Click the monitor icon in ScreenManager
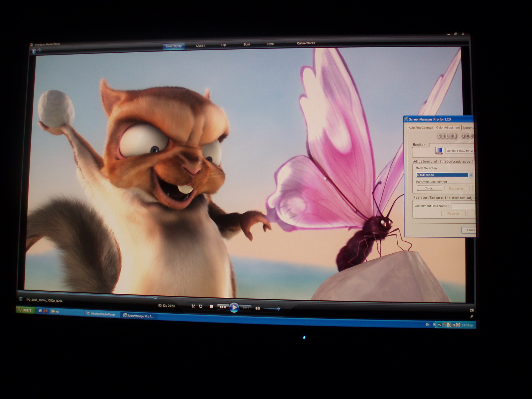The height and width of the screenshot is (399, 532). tap(439, 151)
